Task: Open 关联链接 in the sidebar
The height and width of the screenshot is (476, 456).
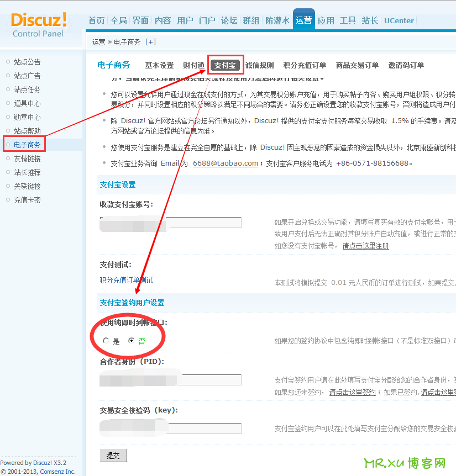Action: 27,186
